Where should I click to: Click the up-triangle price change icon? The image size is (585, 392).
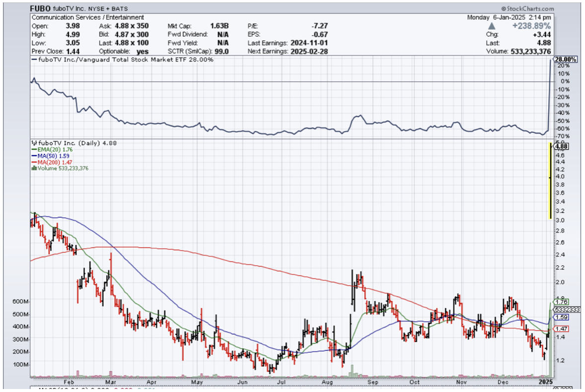tap(492, 26)
